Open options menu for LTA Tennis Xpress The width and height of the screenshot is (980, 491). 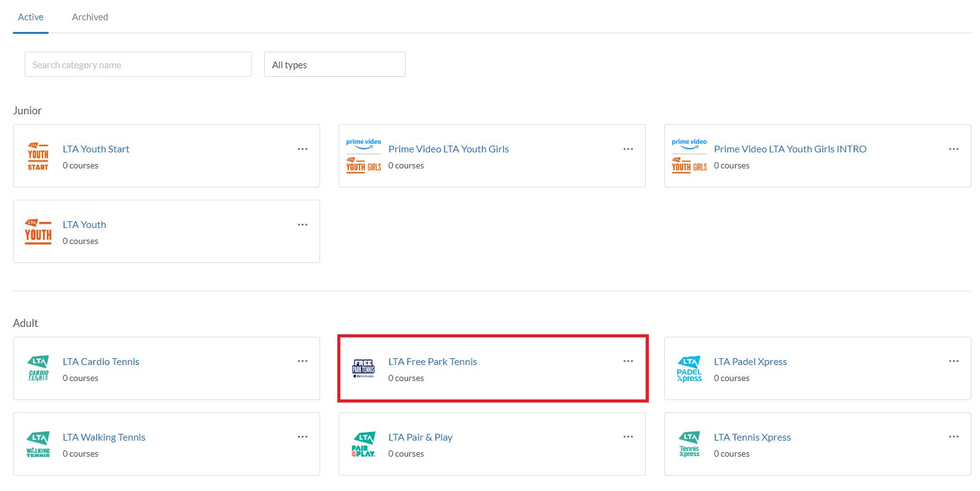coord(954,436)
